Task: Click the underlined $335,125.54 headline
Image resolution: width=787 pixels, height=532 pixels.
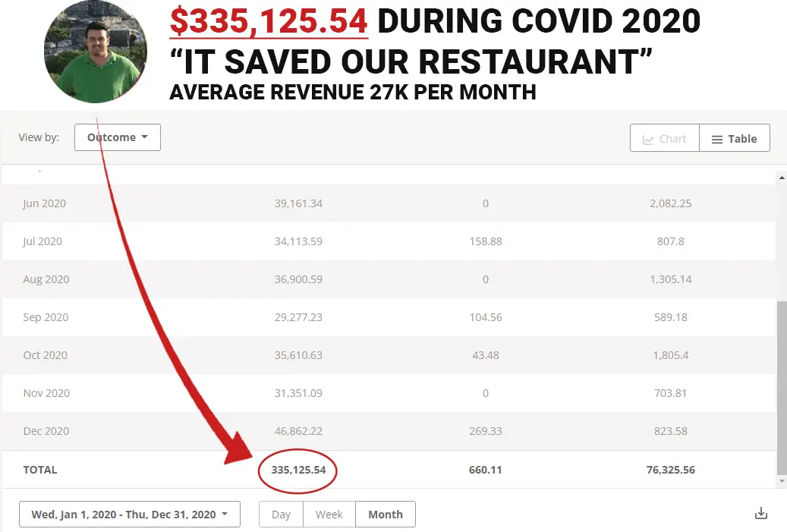Action: 269,21
